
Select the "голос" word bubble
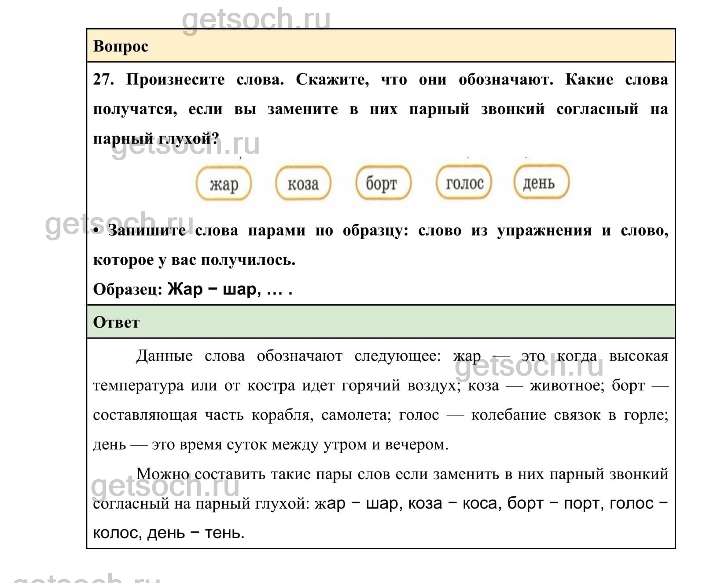click(464, 182)
